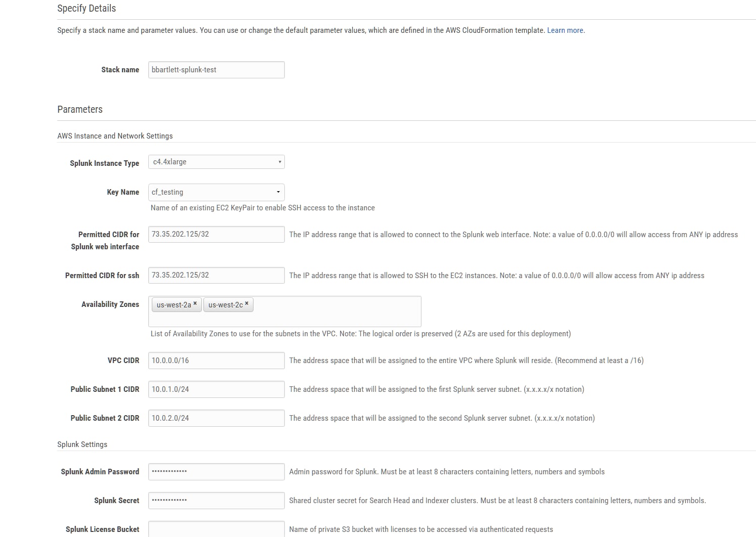Click the Splunk Admin Password label

(x=100, y=472)
